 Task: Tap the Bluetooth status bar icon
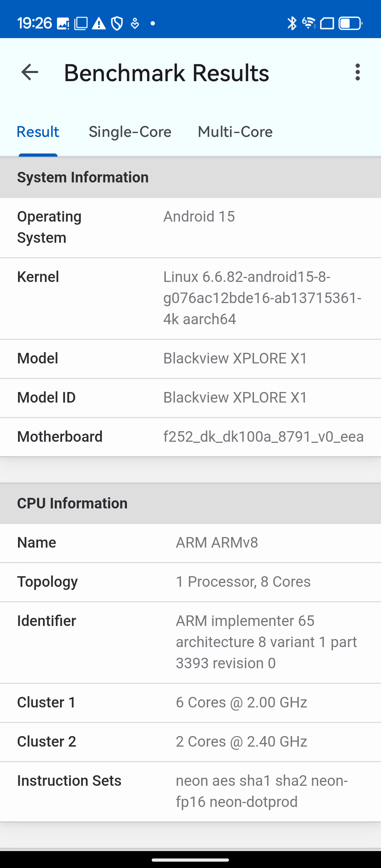click(x=292, y=23)
